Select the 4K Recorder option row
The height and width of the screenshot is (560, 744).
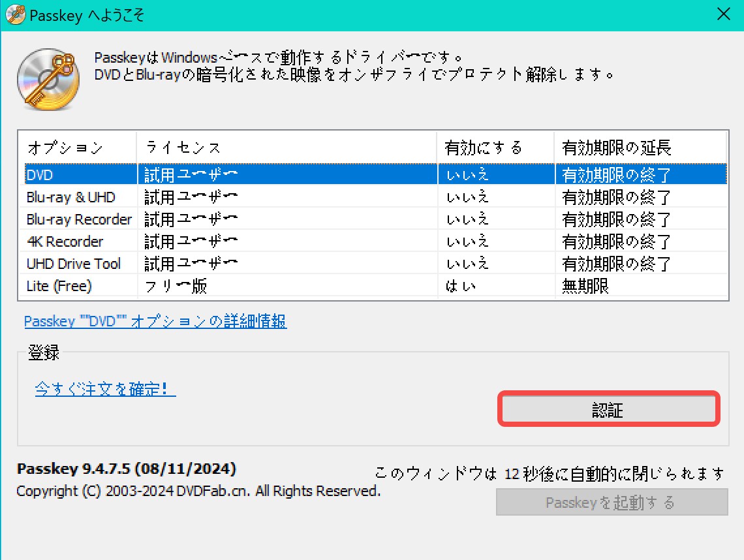[x=375, y=241]
